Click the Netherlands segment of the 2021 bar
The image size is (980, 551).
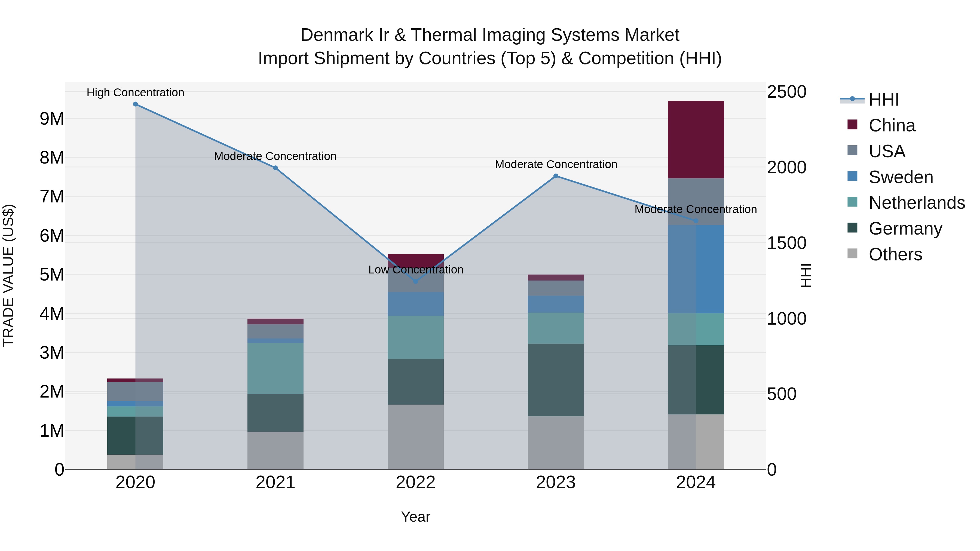[x=275, y=368]
